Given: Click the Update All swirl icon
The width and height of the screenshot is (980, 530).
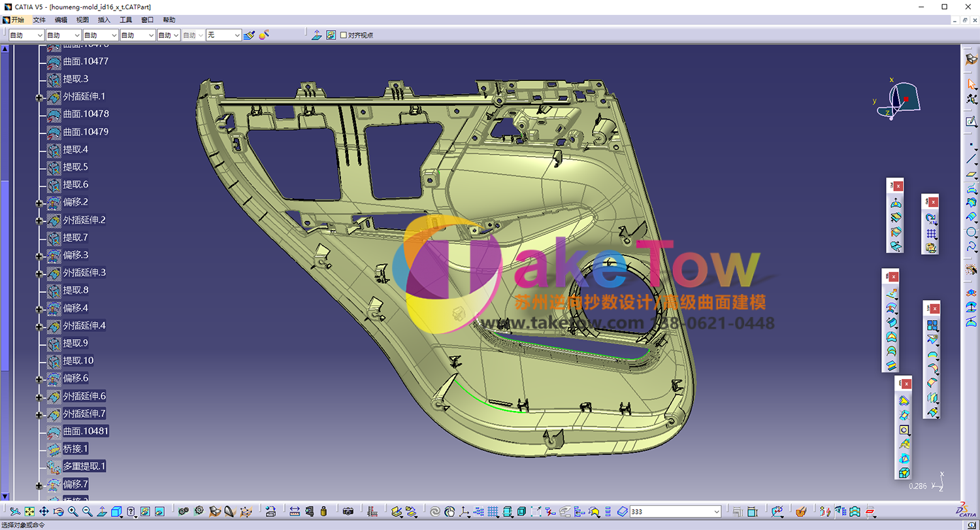Looking at the screenshot, I should pos(434,512).
